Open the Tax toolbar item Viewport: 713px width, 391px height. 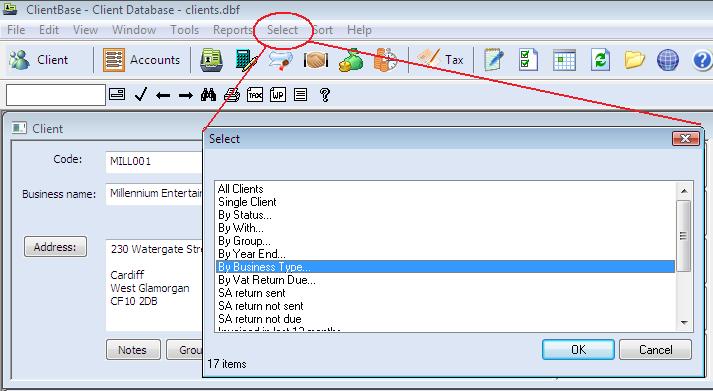point(440,60)
